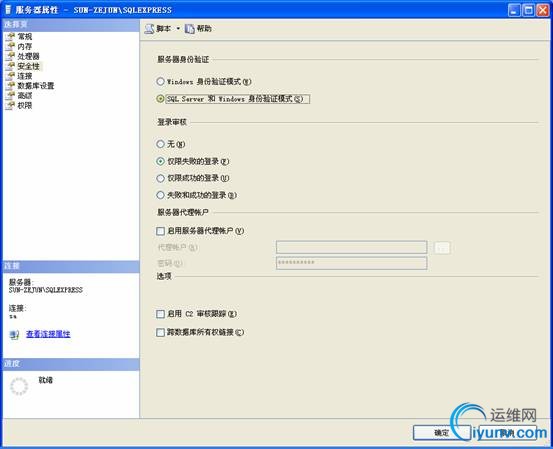This screenshot has width=553, height=449.
Task: Click the server properties title bar icon
Action: (x=8, y=10)
